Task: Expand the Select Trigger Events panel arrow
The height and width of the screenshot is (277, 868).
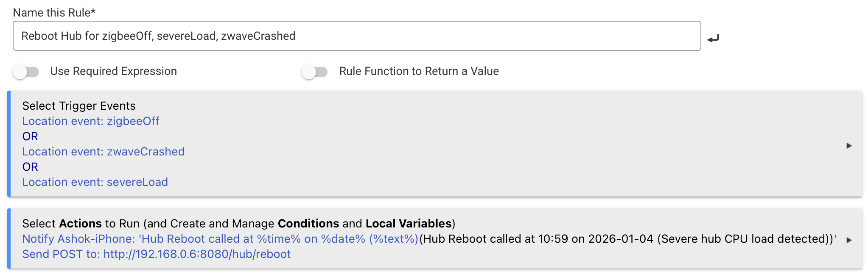Action: coord(849,146)
